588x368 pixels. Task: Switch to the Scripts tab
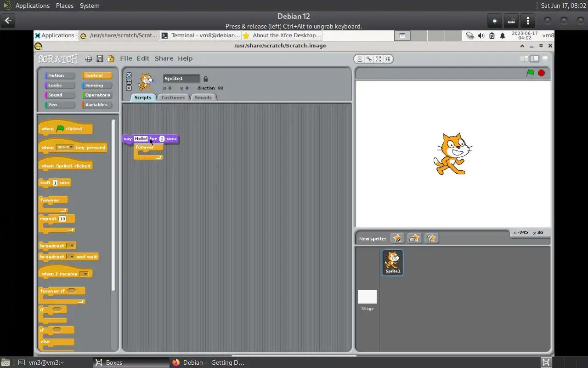pyautogui.click(x=143, y=98)
